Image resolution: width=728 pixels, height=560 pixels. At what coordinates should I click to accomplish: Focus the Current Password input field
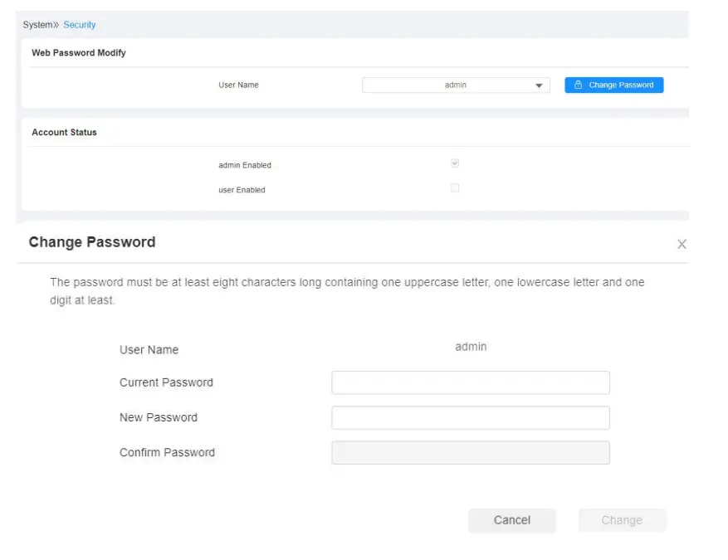click(470, 382)
